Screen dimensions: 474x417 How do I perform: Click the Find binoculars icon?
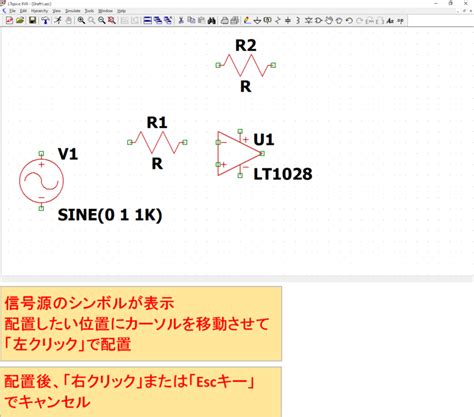click(211, 21)
